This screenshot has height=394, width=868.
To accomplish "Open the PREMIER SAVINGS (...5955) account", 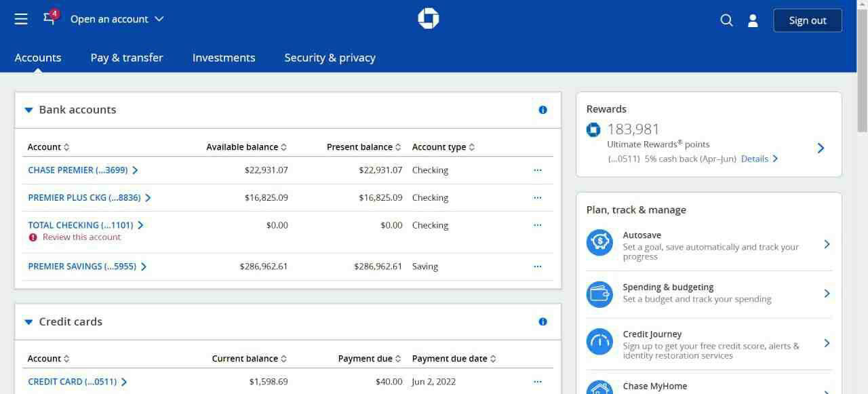I will (x=87, y=267).
